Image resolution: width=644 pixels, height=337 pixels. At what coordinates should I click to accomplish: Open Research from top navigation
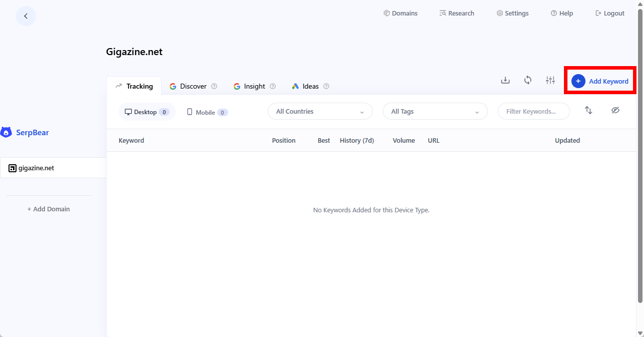456,14
